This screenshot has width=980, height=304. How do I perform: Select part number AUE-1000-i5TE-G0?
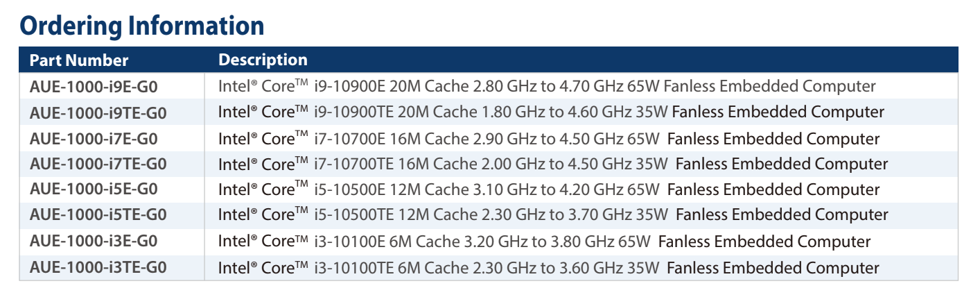(98, 215)
